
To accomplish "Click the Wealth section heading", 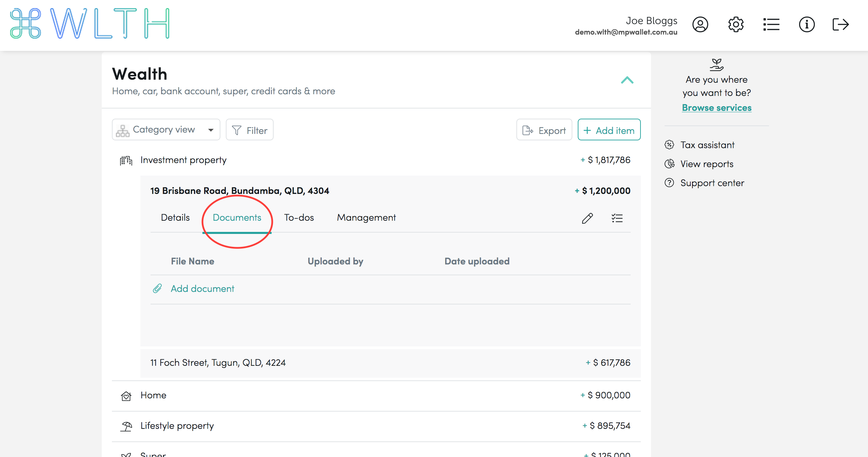I will (x=140, y=74).
